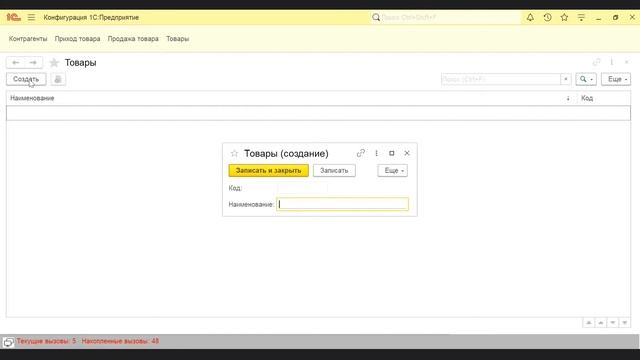Move list down one page arrow
Image resolution: width=640 pixels, height=360 pixels.
click(613, 323)
